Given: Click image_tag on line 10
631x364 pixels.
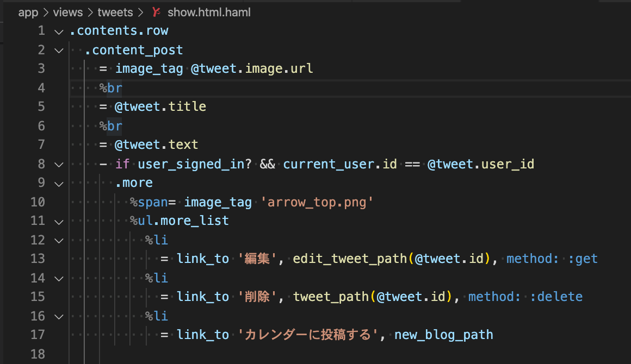Looking at the screenshot, I should [218, 202].
